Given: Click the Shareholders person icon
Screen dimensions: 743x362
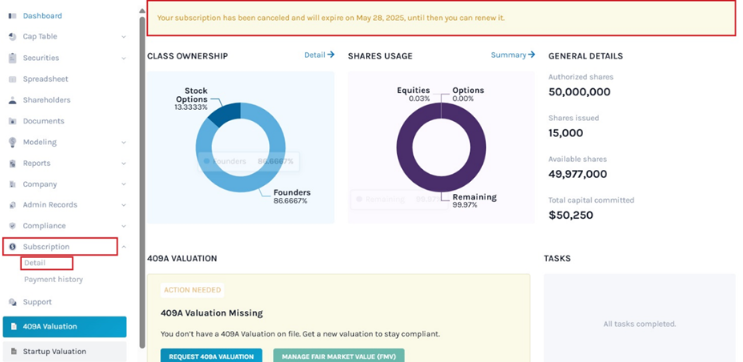Looking at the screenshot, I should [12, 100].
